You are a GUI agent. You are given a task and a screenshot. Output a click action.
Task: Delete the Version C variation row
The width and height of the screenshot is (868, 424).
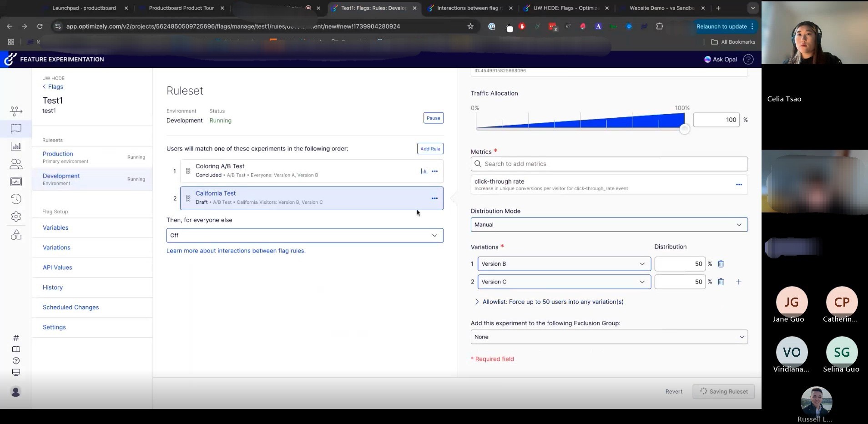pos(721,282)
